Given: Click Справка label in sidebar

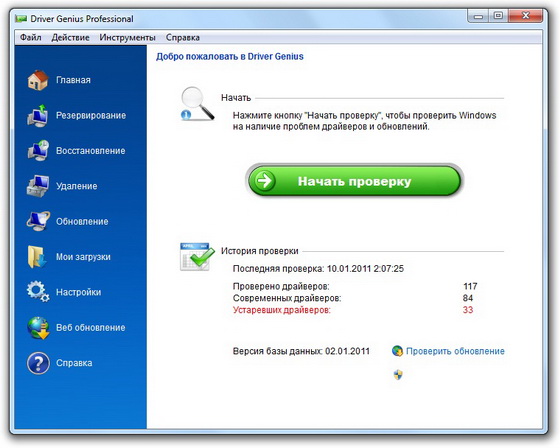Looking at the screenshot, I should pyautogui.click(x=74, y=363).
